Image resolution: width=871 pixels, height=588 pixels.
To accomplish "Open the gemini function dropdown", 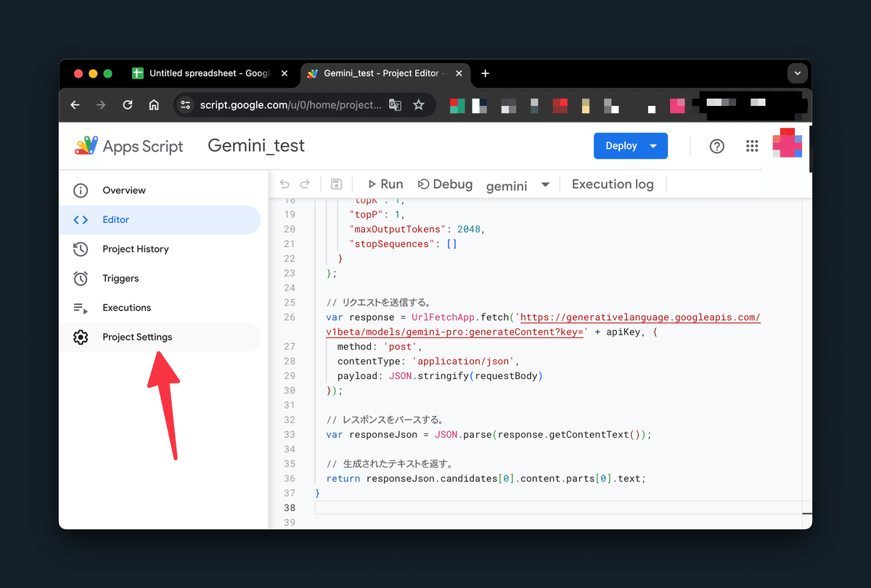I will point(518,185).
